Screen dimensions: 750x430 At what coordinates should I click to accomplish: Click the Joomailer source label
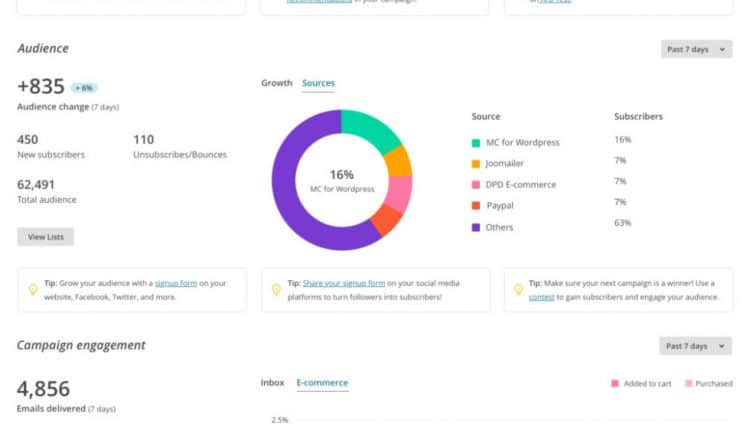505,164
